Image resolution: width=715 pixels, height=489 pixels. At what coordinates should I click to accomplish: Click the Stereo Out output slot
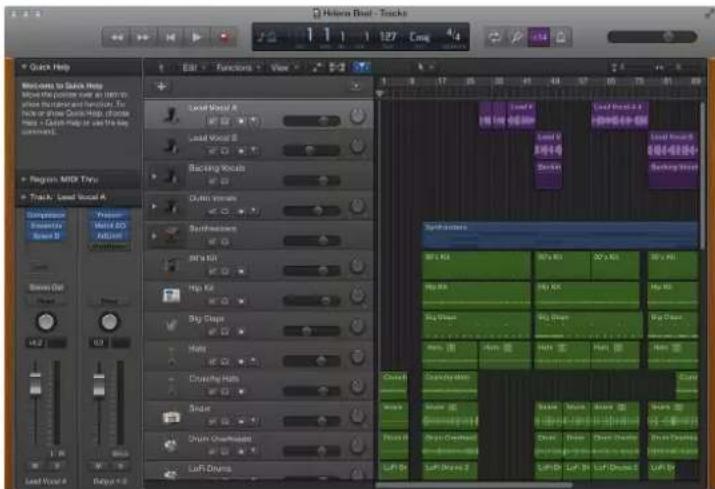46,287
